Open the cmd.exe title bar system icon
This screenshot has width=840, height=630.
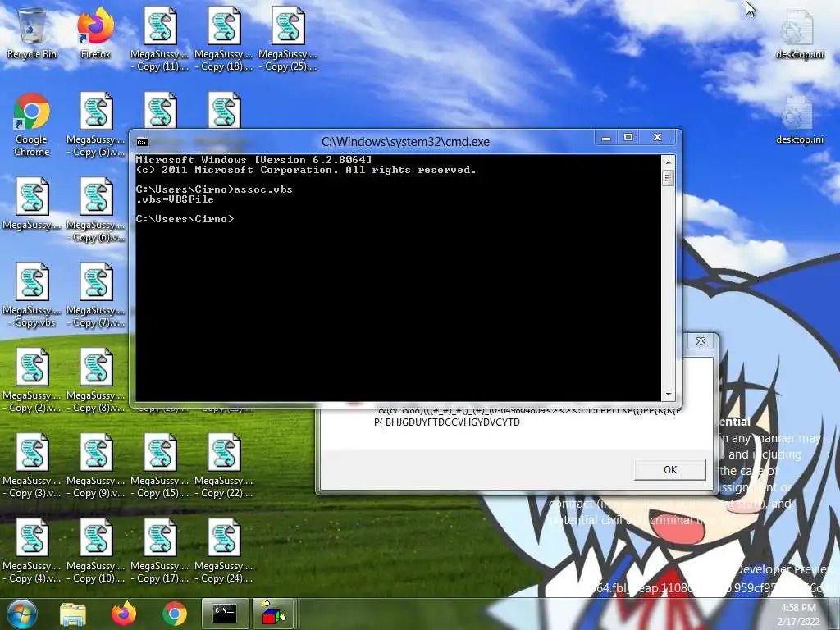[x=143, y=142]
